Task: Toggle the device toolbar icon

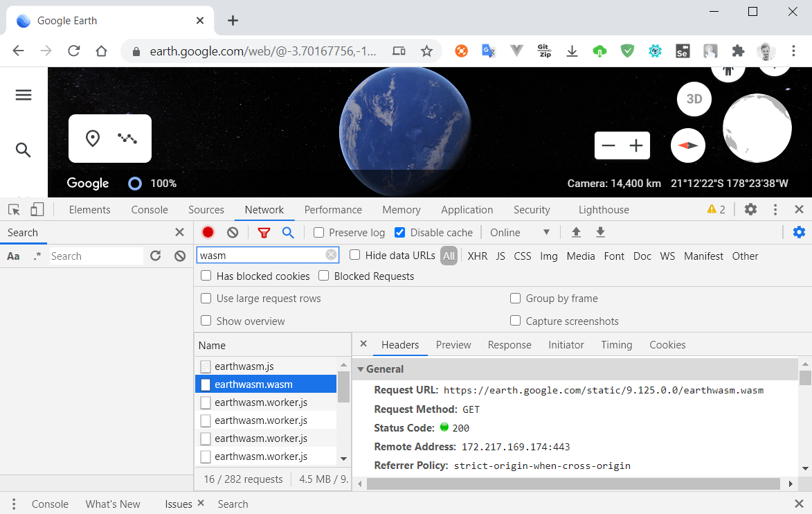Action: [x=37, y=209]
